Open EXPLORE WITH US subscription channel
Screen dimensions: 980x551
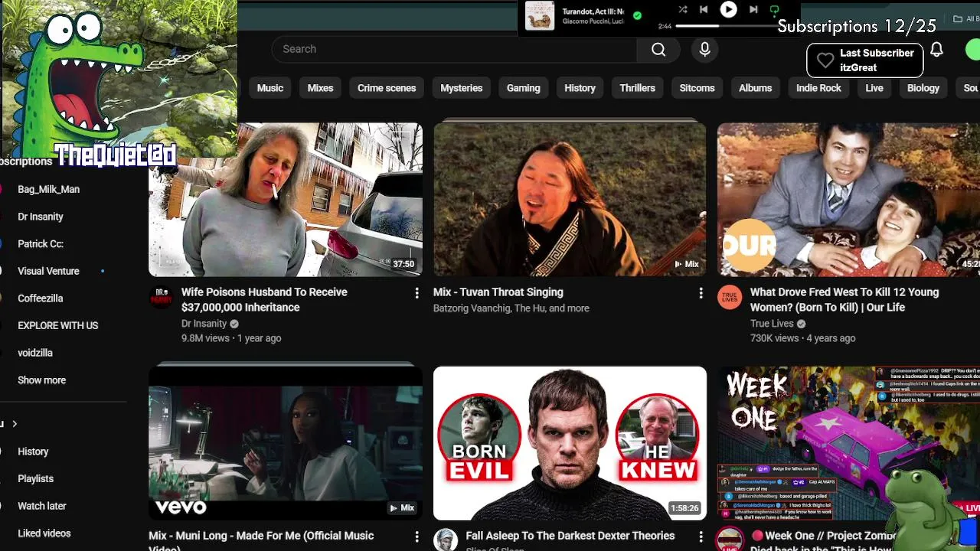(x=58, y=325)
